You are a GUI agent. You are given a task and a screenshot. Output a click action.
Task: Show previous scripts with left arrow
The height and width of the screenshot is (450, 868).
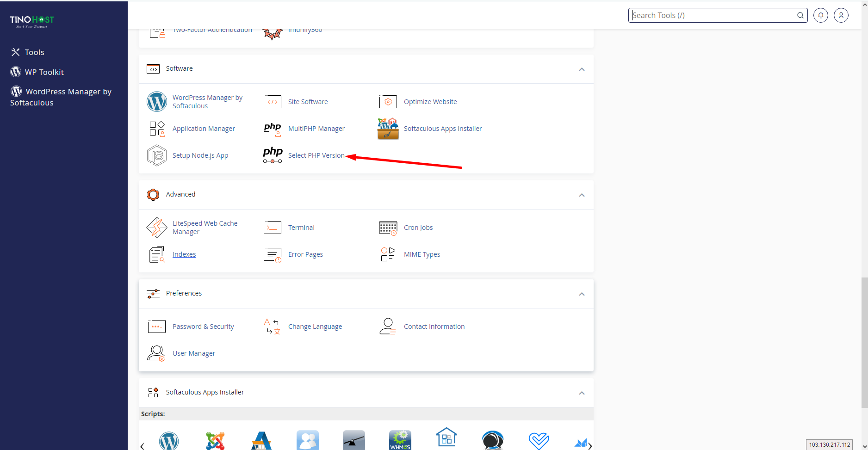pos(143,446)
